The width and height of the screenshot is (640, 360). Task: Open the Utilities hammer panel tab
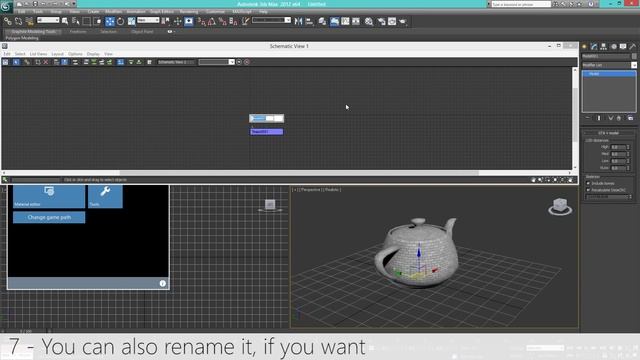click(633, 47)
